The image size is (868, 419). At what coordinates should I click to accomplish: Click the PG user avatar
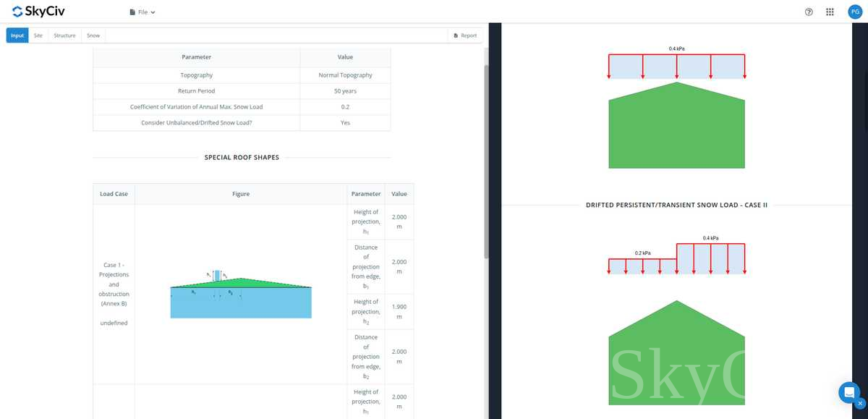pos(854,12)
